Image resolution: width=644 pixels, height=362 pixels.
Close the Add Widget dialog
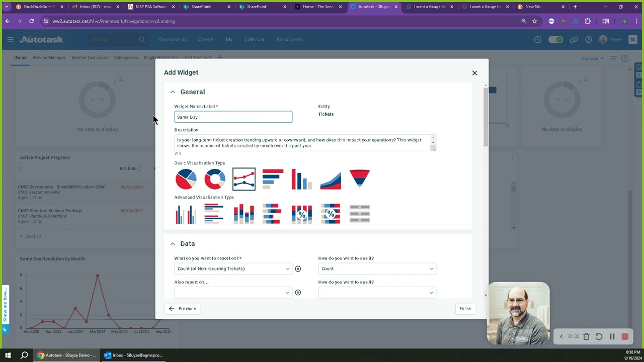(474, 73)
